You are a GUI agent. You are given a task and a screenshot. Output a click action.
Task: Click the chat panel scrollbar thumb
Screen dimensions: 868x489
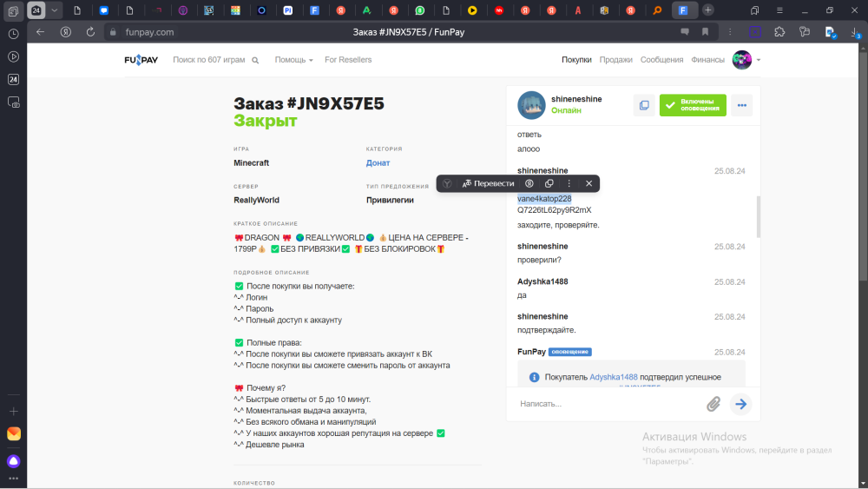pos(758,216)
